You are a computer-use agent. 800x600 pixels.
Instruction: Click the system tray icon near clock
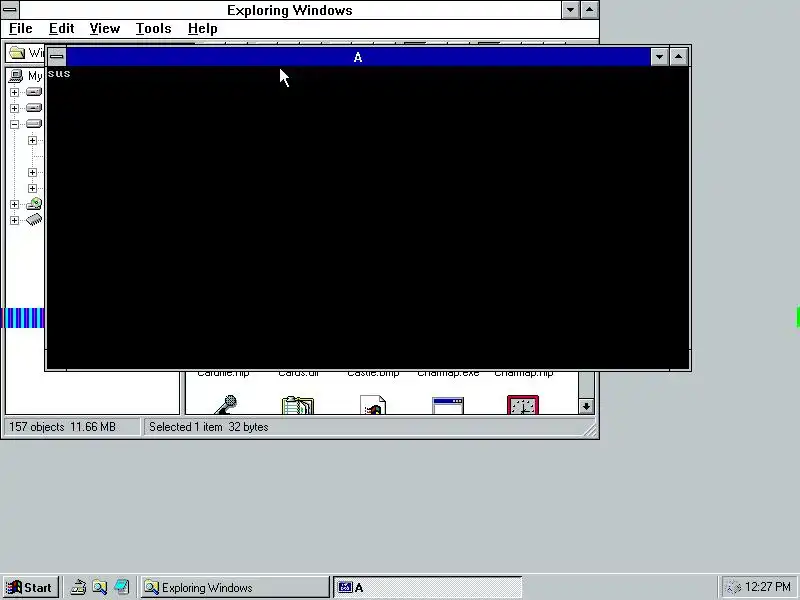point(732,588)
